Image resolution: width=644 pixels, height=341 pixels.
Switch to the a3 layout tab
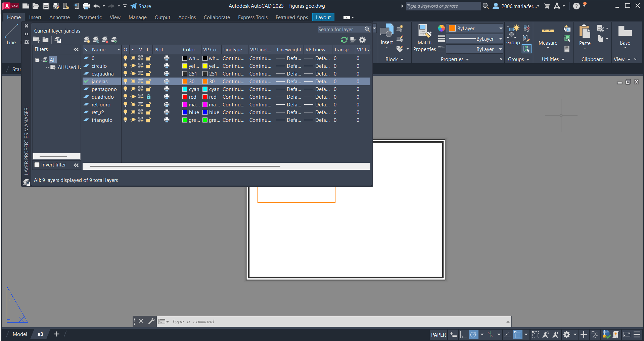point(40,334)
